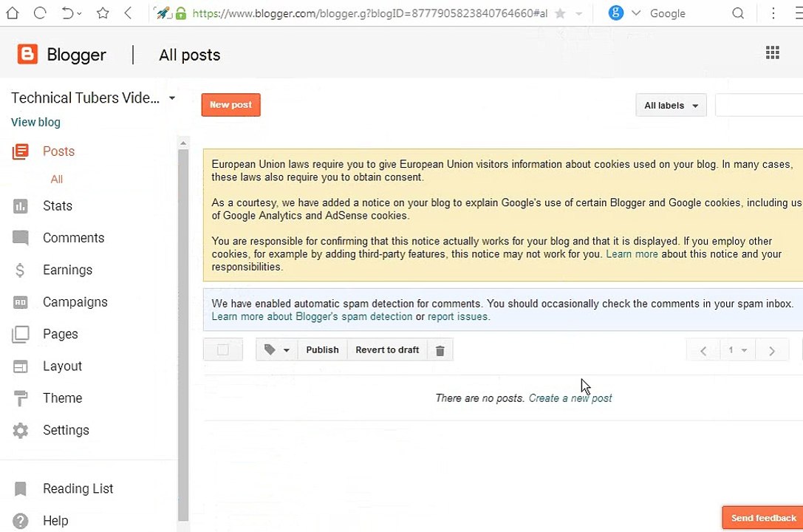
Task: Open the All labels dropdown
Action: coord(671,106)
